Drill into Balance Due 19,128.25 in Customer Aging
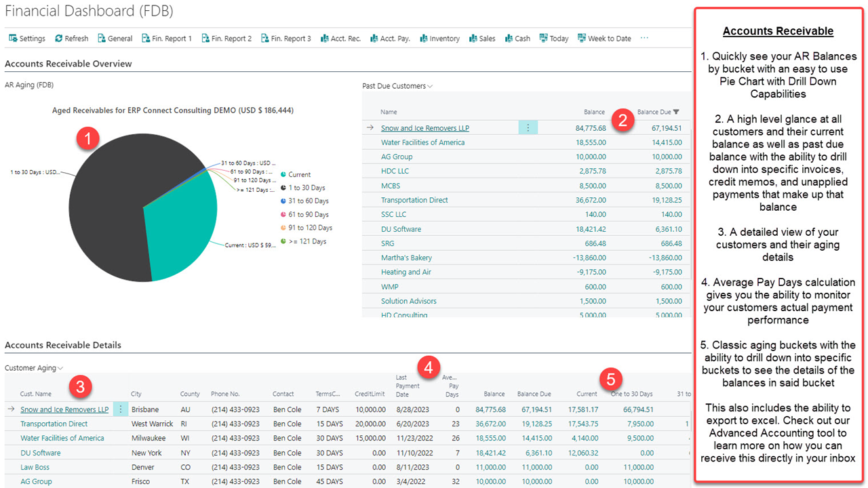868x488 pixels. click(x=536, y=424)
